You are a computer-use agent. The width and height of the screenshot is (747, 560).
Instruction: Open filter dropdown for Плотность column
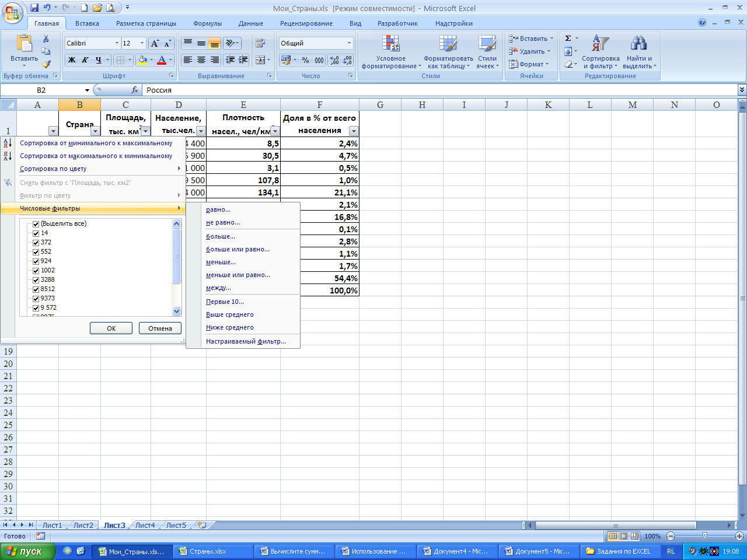(x=275, y=131)
